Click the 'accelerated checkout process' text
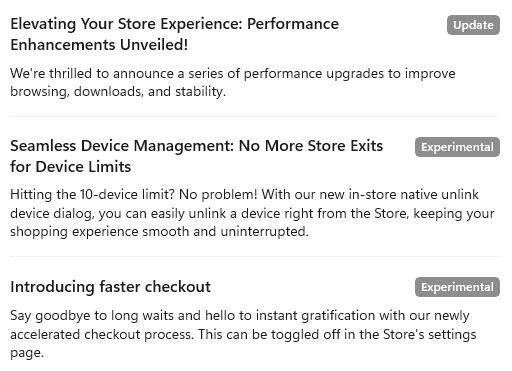 pyautogui.click(x=102, y=334)
